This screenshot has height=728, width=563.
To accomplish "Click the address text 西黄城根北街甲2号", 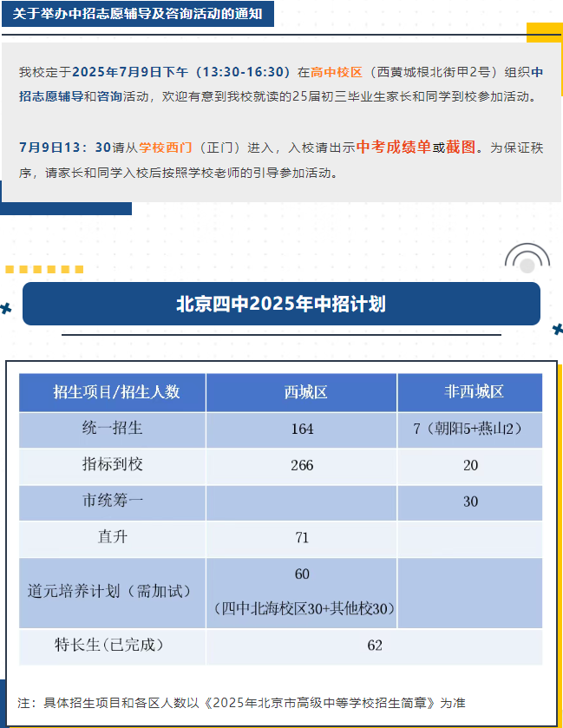I will coord(433,72).
